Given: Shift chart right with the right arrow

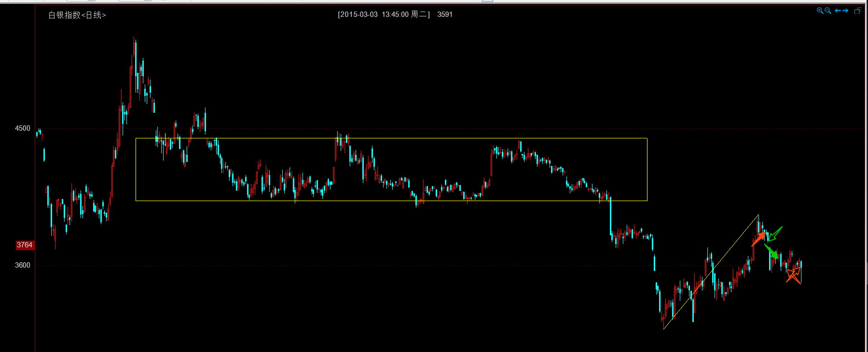Looking at the screenshot, I should 845,11.
